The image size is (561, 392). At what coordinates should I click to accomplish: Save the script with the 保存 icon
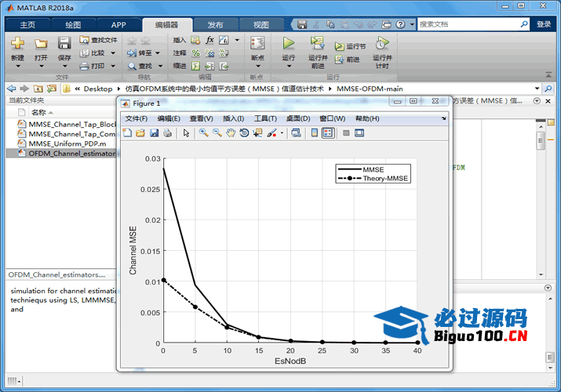point(64,43)
